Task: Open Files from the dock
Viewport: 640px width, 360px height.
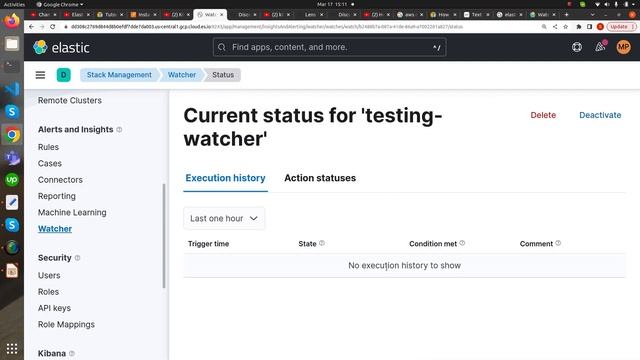Action: [x=12, y=44]
